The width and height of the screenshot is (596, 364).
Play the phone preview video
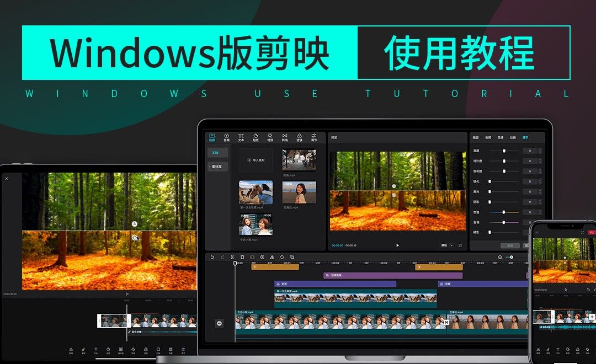click(x=566, y=290)
